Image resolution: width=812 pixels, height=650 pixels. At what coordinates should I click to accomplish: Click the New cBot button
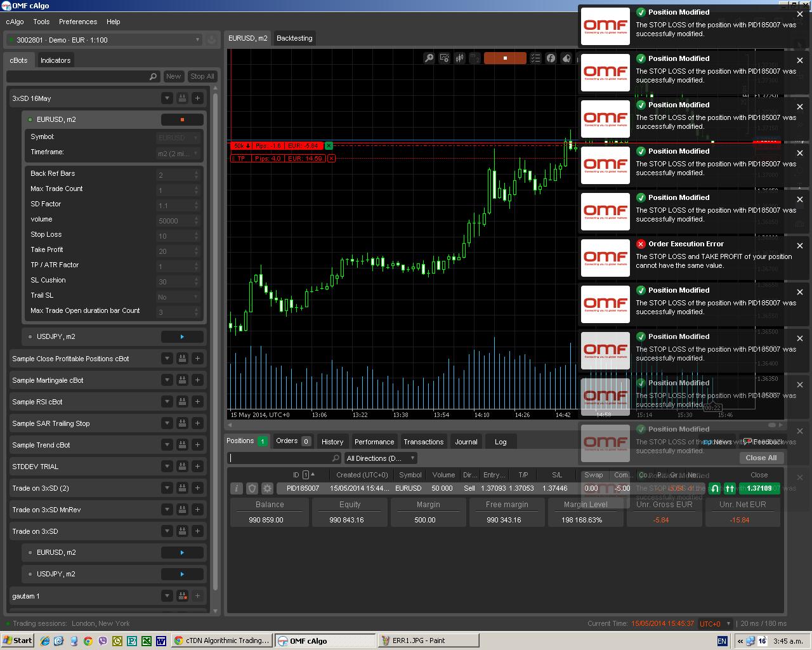pyautogui.click(x=173, y=76)
